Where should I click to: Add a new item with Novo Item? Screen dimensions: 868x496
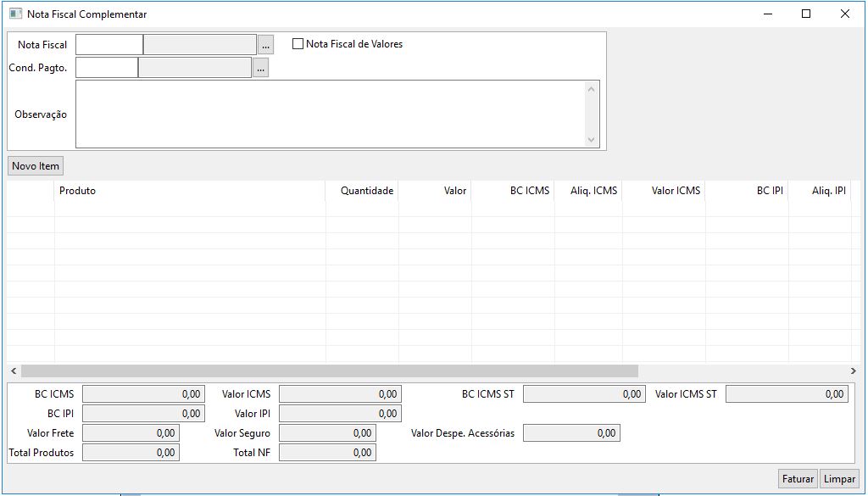pyautogui.click(x=36, y=166)
